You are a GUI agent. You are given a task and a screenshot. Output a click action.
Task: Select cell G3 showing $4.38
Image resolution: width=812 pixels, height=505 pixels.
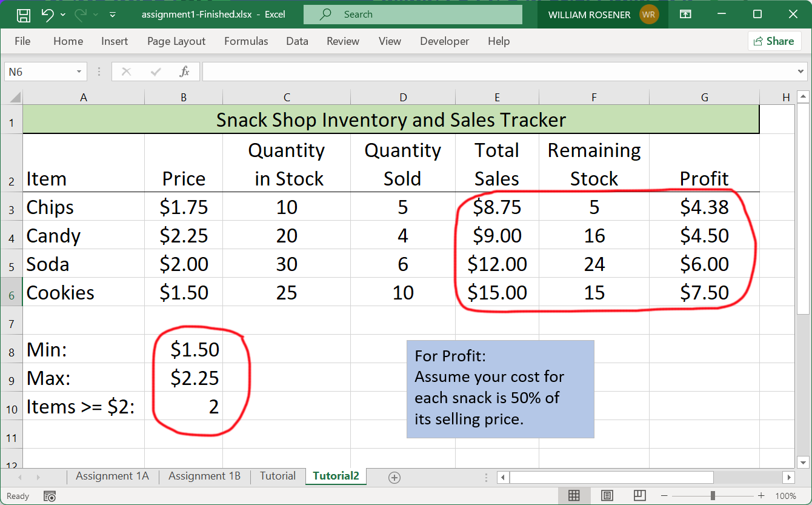click(704, 207)
